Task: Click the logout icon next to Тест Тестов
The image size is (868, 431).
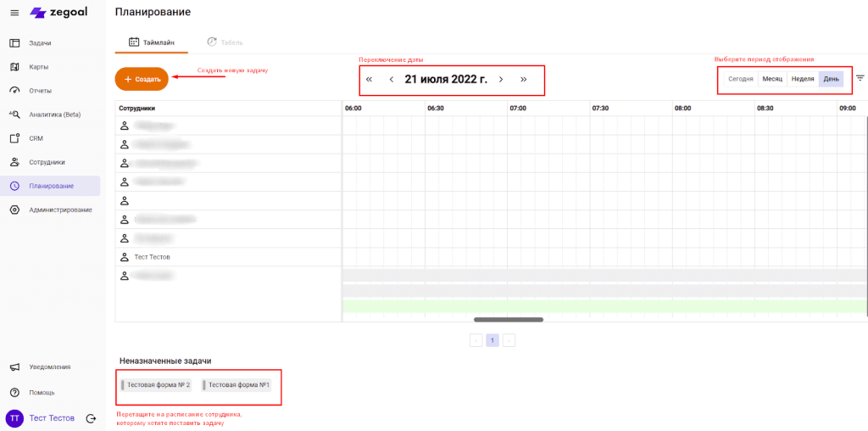Action: 92,418
